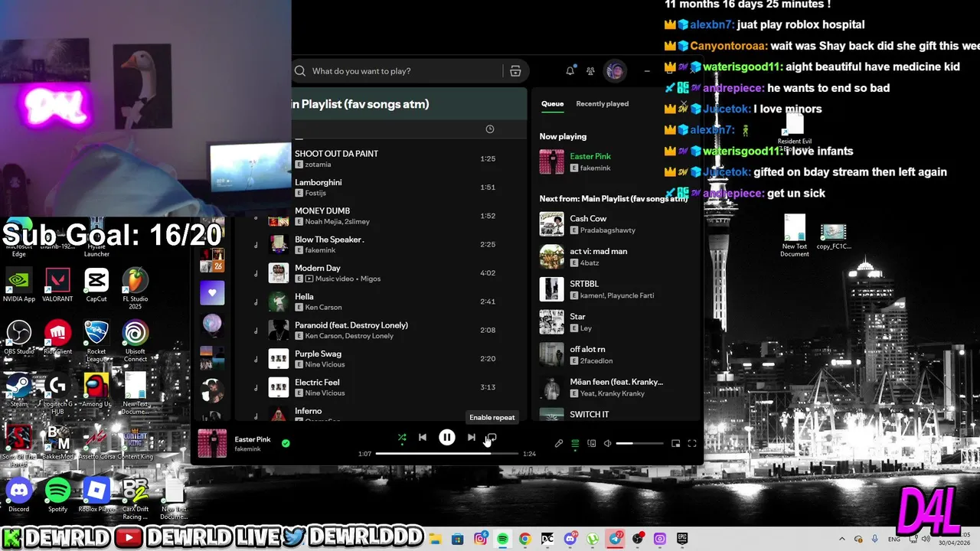Image resolution: width=980 pixels, height=551 pixels.
Task: Open Telegram from the taskbar
Action: (x=616, y=539)
